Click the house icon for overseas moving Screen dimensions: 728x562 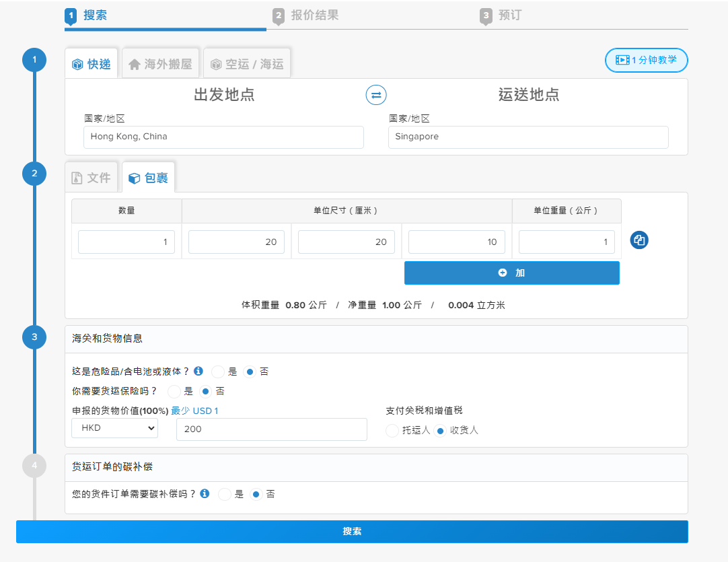[134, 65]
